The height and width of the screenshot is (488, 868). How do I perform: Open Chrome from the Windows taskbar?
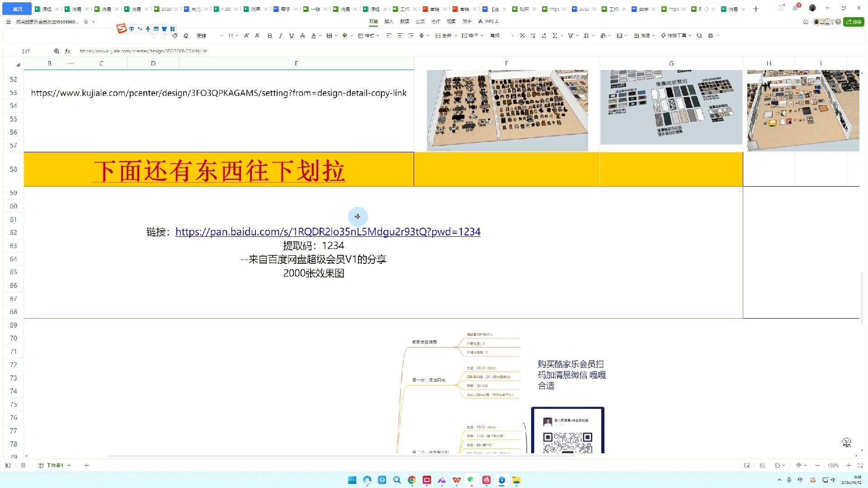(412, 480)
